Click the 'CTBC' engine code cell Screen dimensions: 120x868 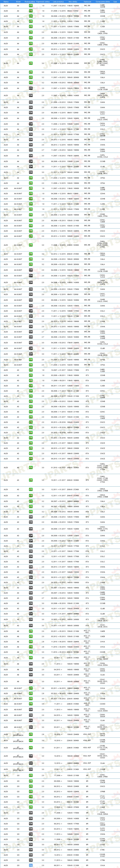pos(103,850)
